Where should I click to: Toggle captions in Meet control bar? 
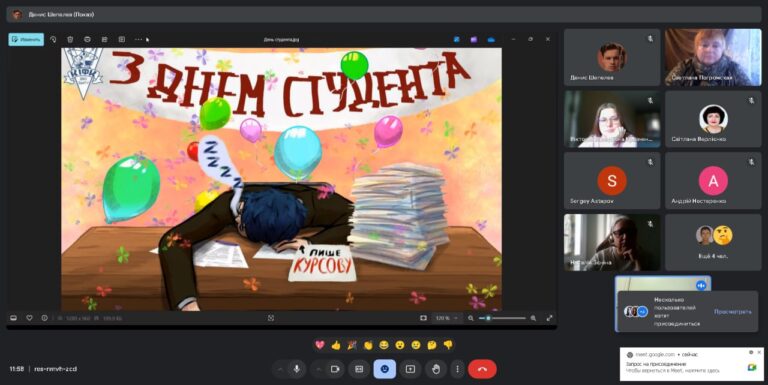[359, 369]
